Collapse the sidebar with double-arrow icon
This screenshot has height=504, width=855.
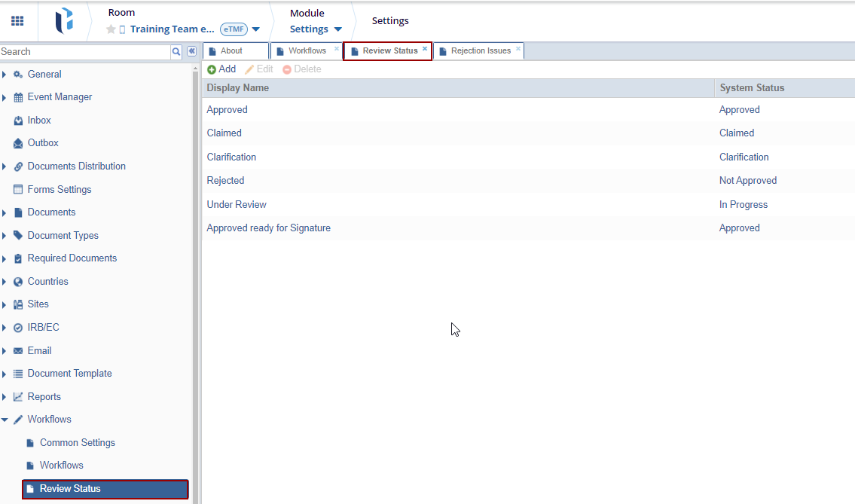pyautogui.click(x=191, y=51)
